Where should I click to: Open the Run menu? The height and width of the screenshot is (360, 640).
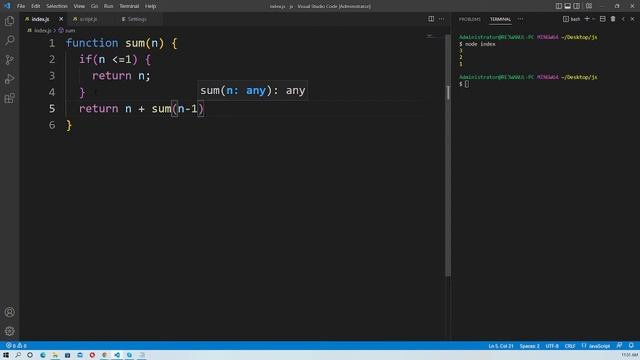(x=108, y=6)
